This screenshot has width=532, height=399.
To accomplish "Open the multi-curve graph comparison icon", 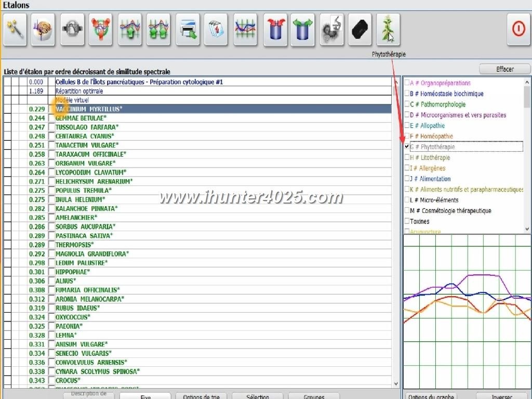I will coord(245,30).
